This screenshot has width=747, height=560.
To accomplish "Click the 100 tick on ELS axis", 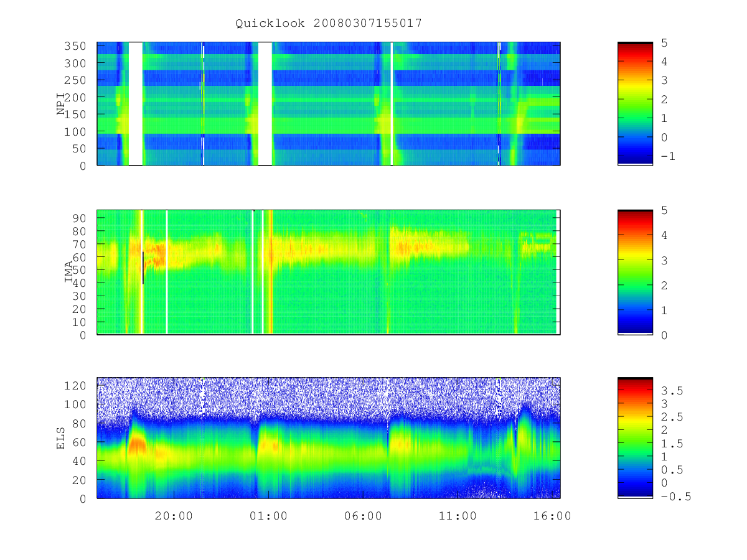I will pyautogui.click(x=75, y=404).
